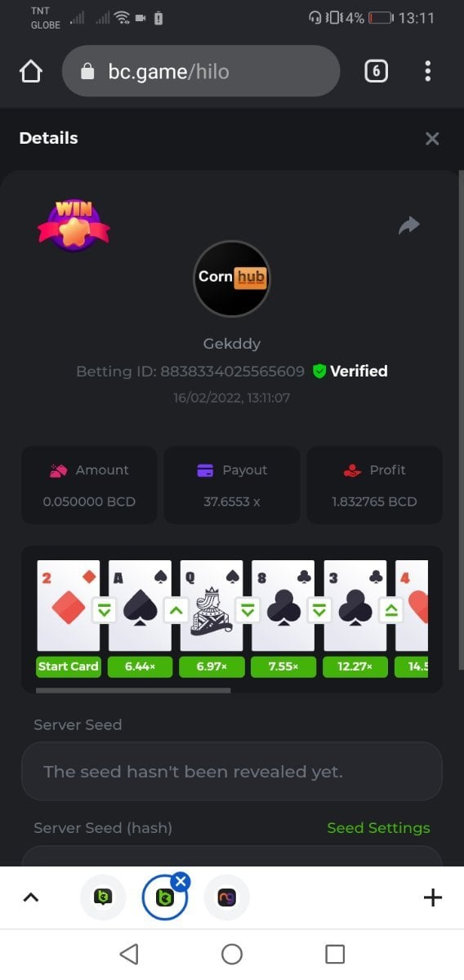
Task: Expand the bottom tab strip with the chevron
Action: click(30, 898)
